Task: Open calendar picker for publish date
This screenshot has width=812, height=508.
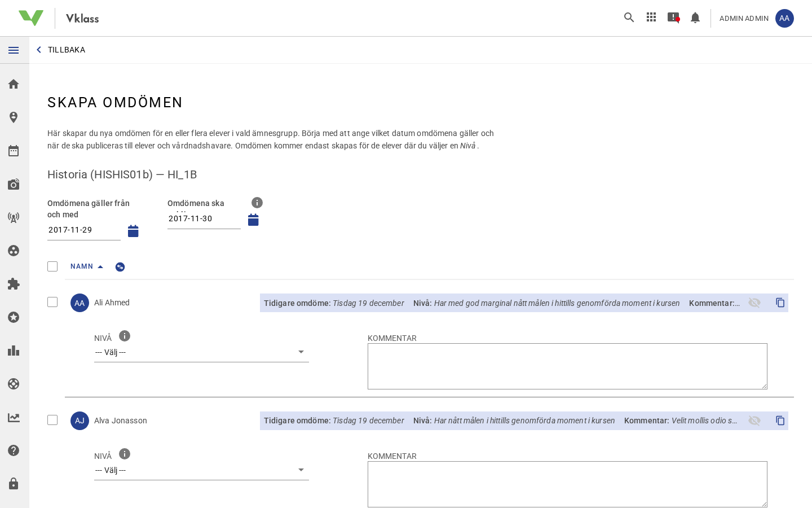Action: pos(253,220)
